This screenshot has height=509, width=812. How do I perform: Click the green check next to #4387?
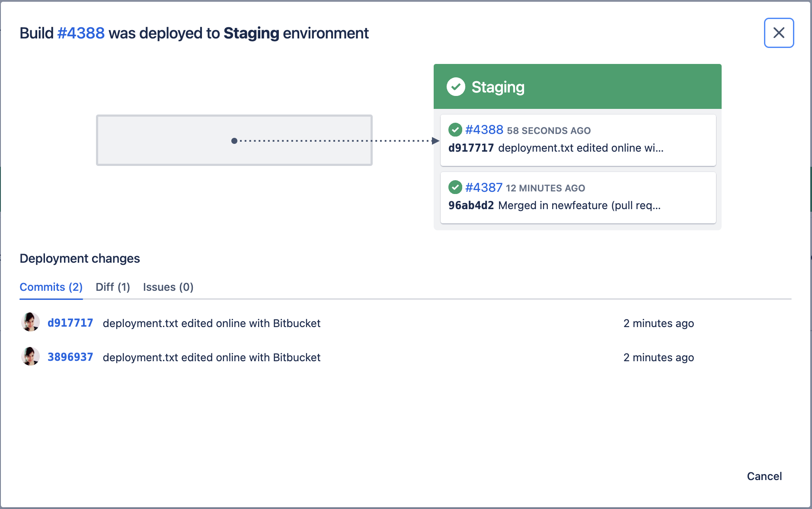coord(455,188)
